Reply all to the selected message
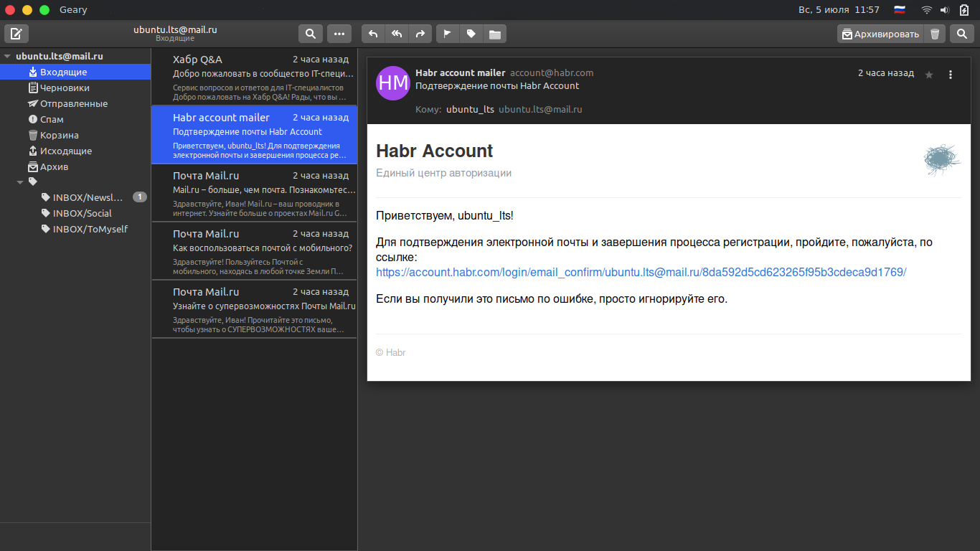This screenshot has height=551, width=980. click(396, 34)
